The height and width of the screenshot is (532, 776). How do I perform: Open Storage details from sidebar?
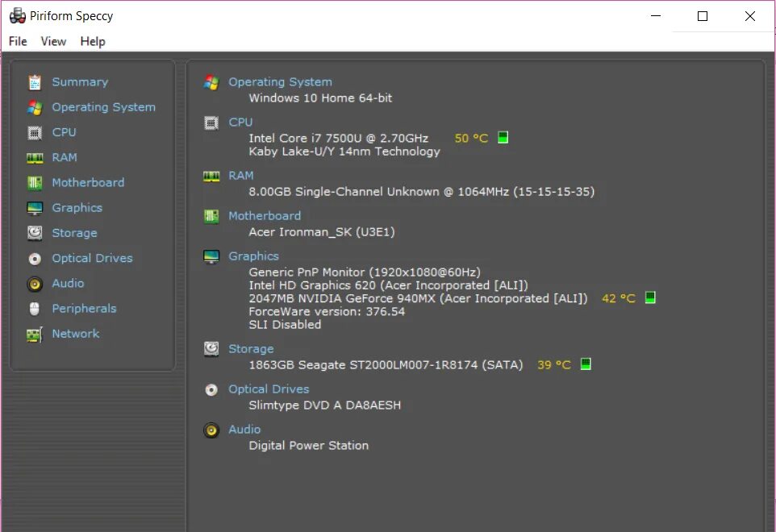[75, 234]
